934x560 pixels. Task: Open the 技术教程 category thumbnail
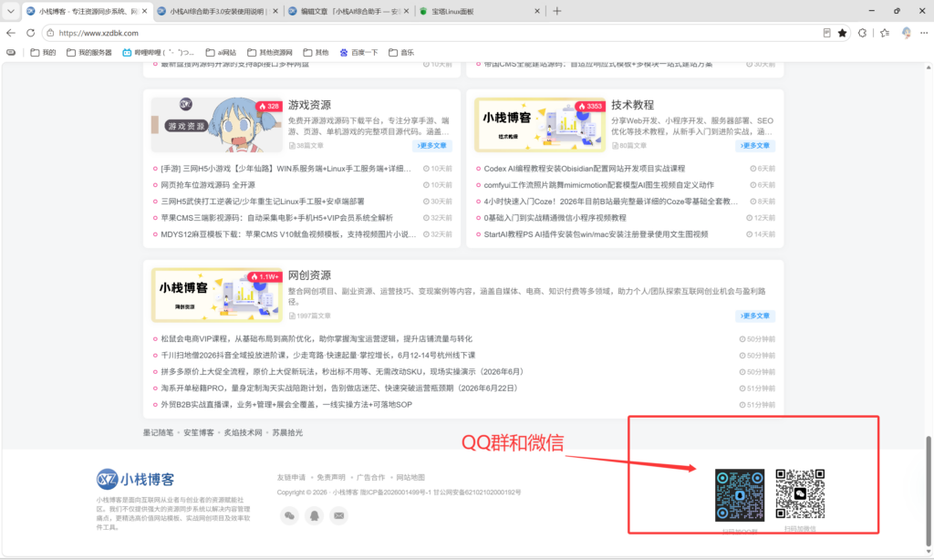pos(540,125)
